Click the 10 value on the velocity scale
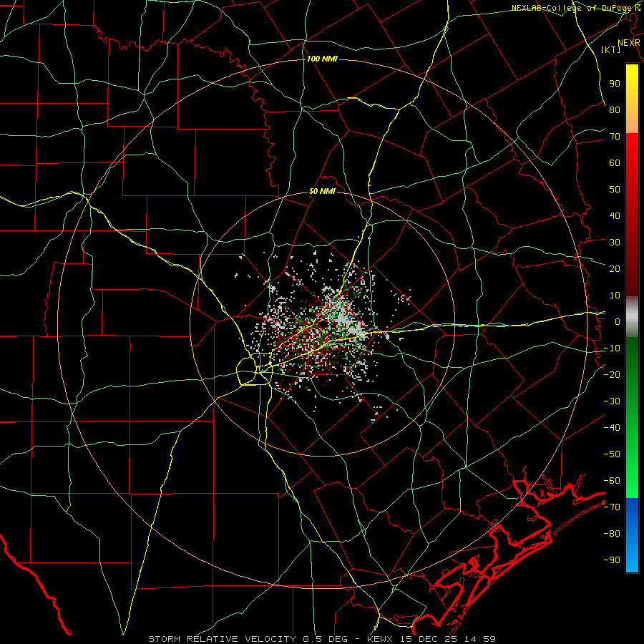The image size is (644, 644). pyautogui.click(x=615, y=296)
